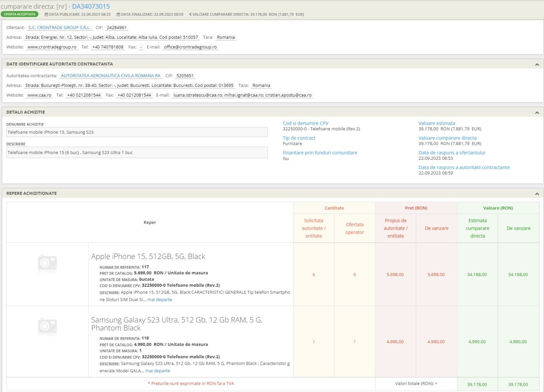Click the bidder phone +40 740781808

click(x=108, y=47)
